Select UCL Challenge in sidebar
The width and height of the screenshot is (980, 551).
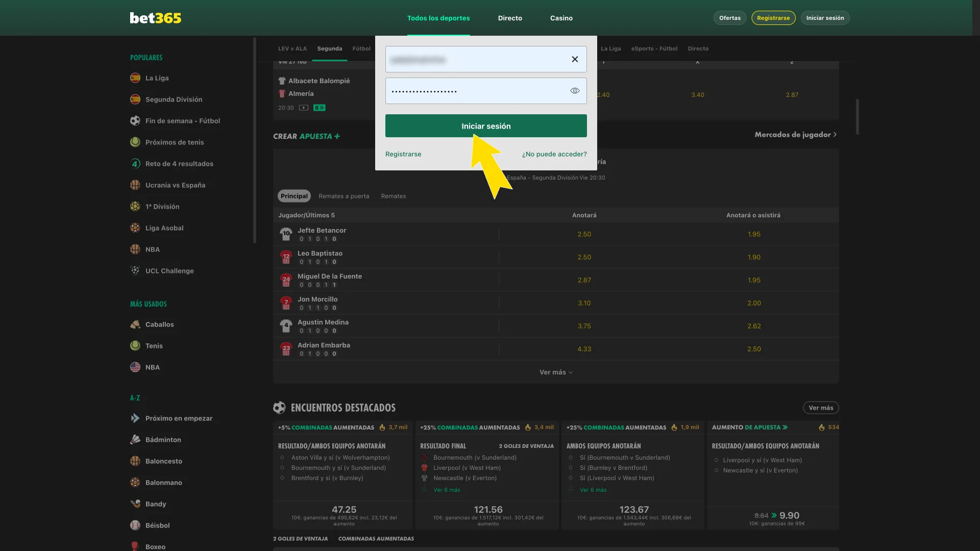(x=169, y=270)
